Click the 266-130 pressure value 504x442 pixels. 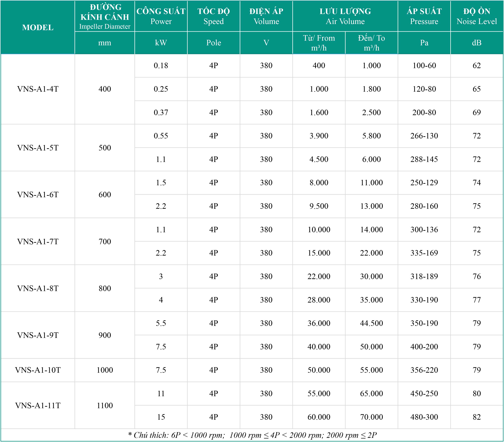[424, 136]
